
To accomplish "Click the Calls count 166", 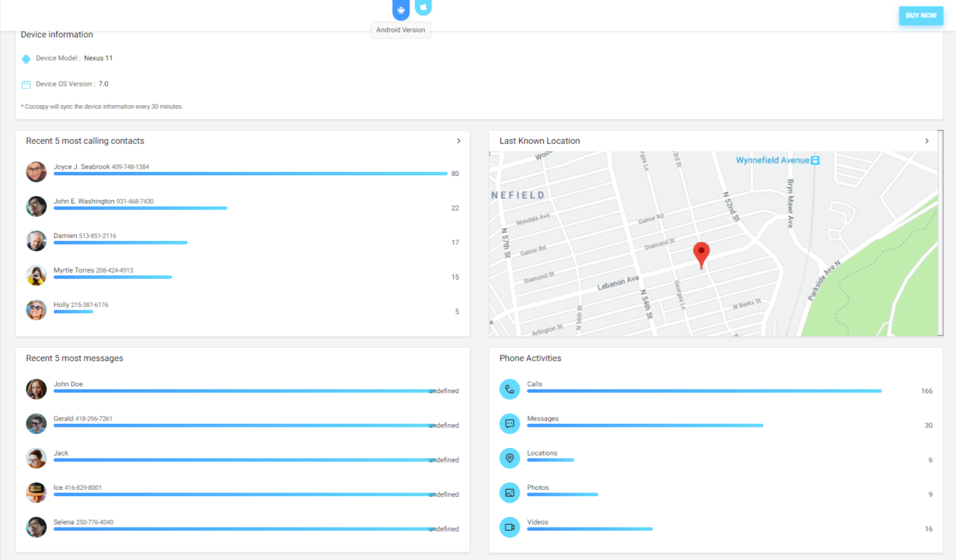I will pos(927,391).
